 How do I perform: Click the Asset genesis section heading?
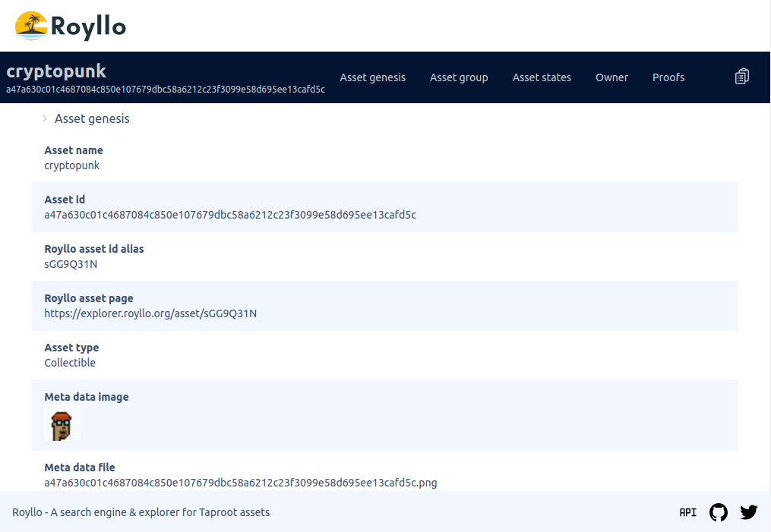92,118
